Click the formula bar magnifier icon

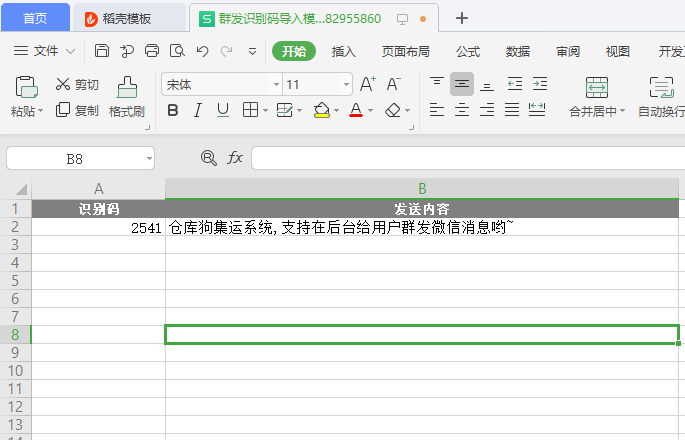(209, 158)
